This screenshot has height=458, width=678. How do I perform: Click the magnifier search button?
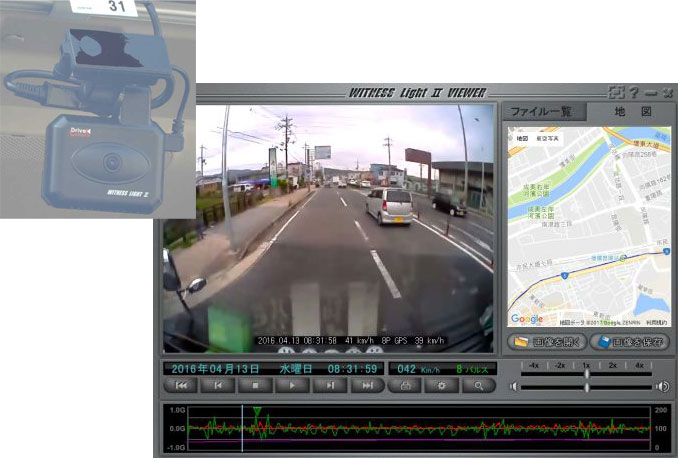[x=479, y=385]
